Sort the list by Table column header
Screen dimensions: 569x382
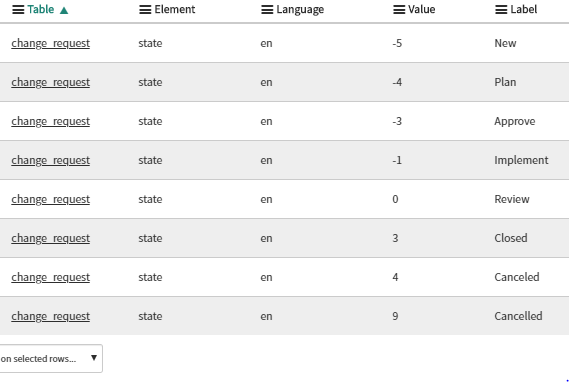[x=41, y=9]
